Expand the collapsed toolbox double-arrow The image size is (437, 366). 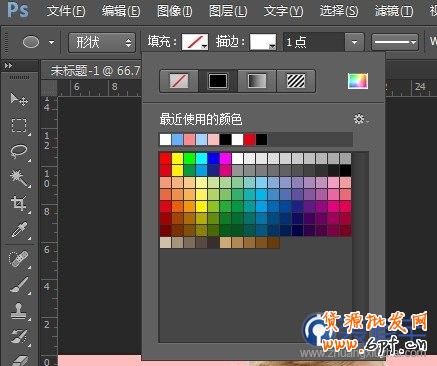(x=8, y=66)
